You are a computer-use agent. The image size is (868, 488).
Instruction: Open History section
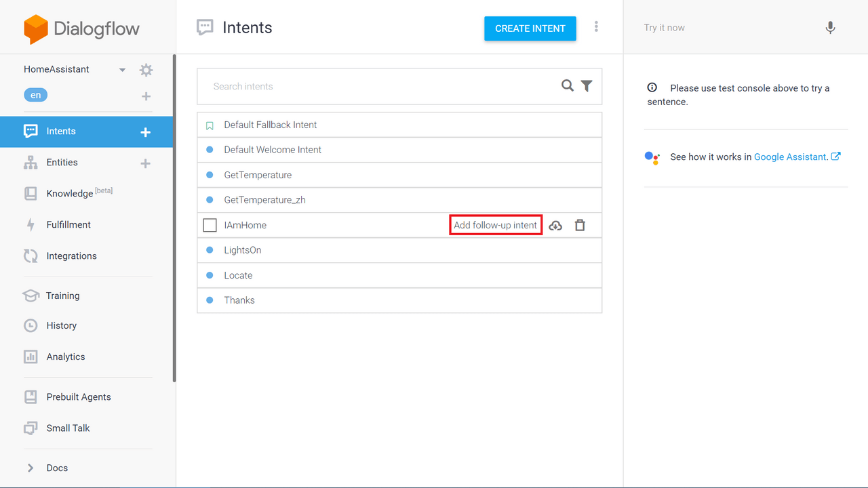tap(61, 326)
